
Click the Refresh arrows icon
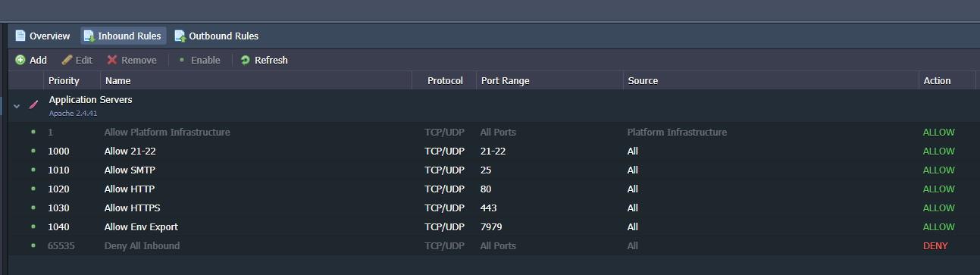point(245,60)
